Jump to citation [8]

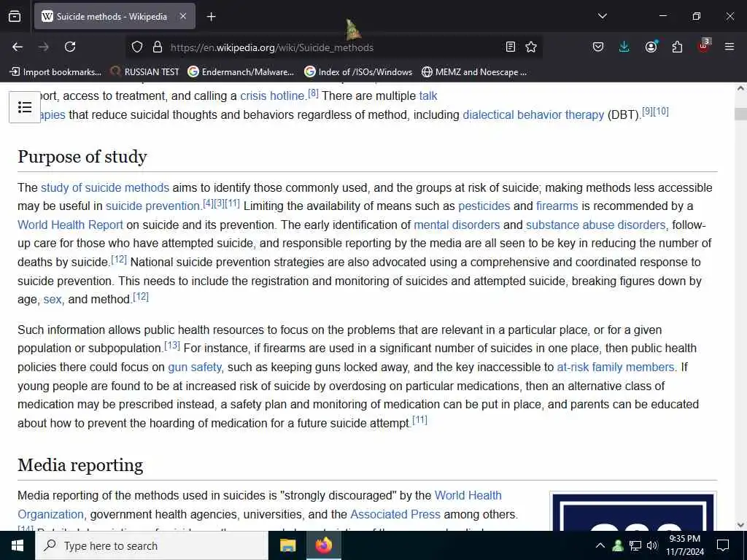point(313,93)
